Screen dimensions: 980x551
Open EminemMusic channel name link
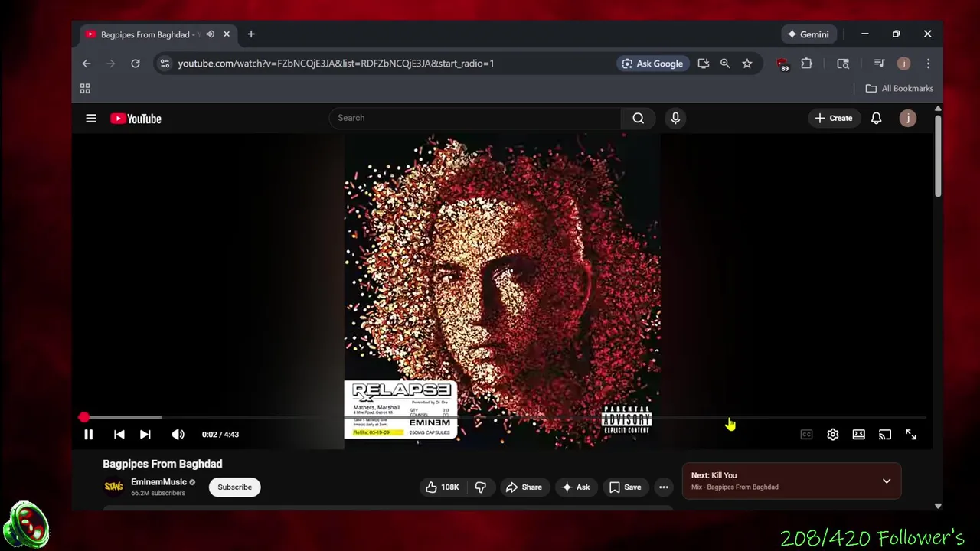(158, 482)
